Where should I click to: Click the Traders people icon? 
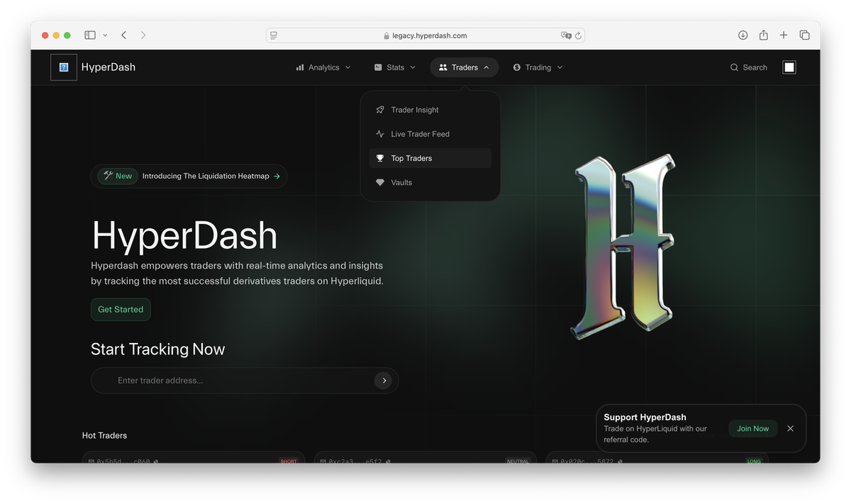click(443, 67)
